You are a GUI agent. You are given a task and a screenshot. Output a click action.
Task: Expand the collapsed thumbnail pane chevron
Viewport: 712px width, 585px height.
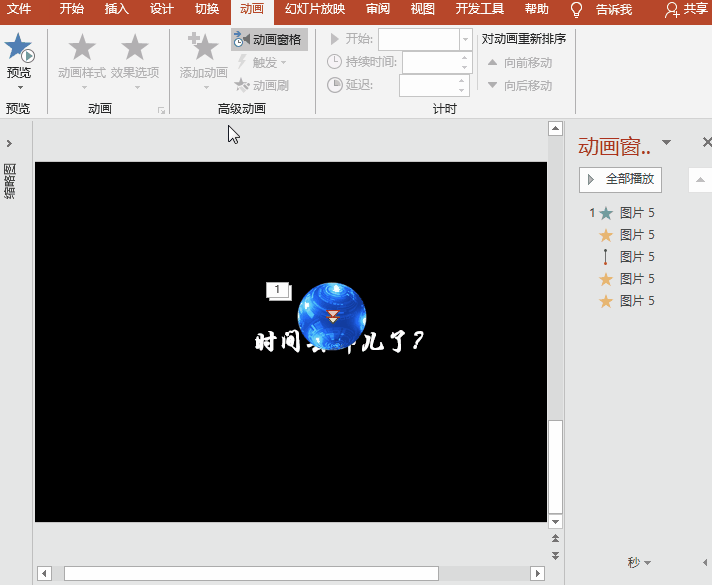pyautogui.click(x=9, y=144)
